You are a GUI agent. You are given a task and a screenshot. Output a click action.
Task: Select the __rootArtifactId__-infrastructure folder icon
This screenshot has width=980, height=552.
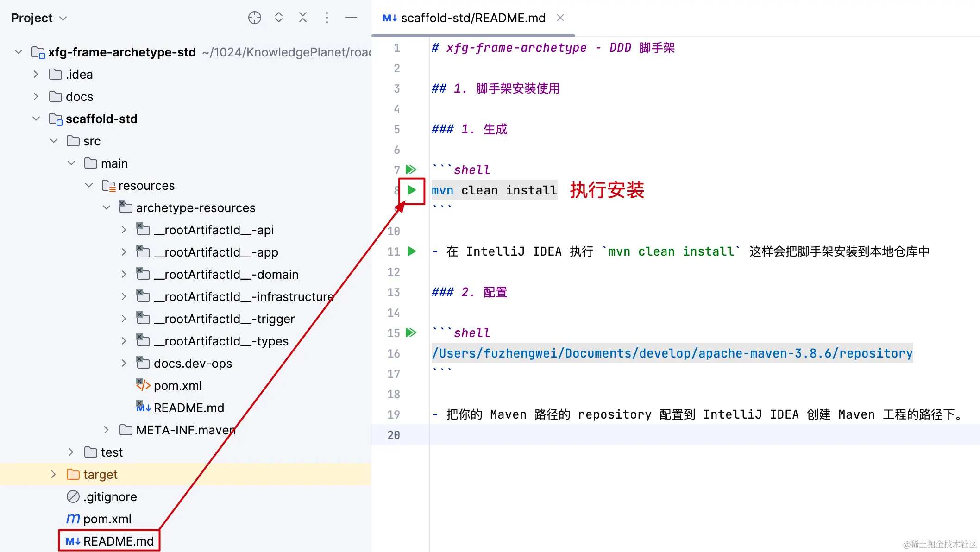point(143,296)
